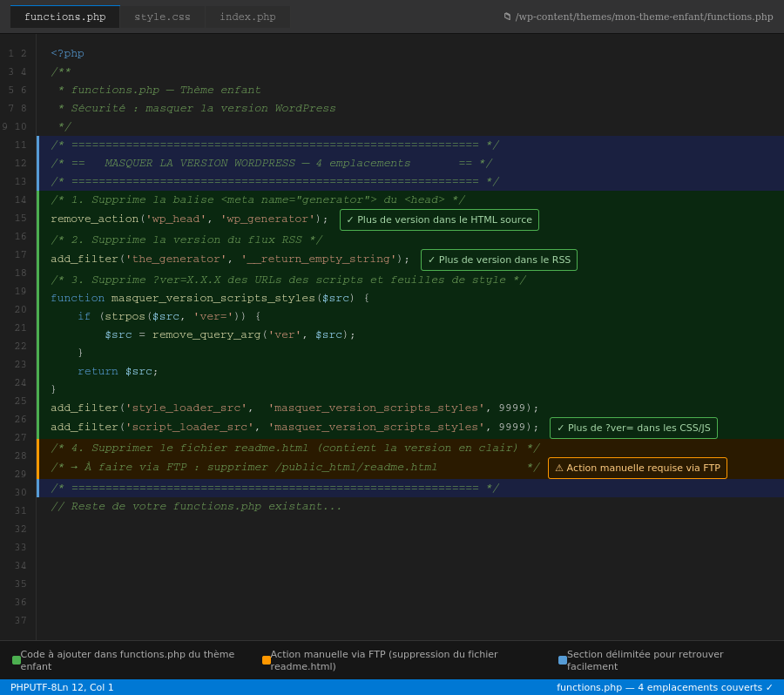Screen dimensions: 784x695
Task: Click the '<?php' opening tag line
Action: 67,53
